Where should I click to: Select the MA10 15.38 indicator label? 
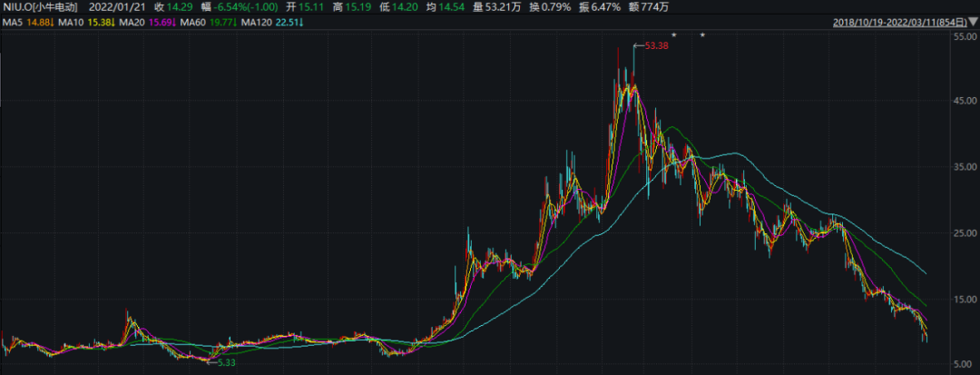[87, 23]
